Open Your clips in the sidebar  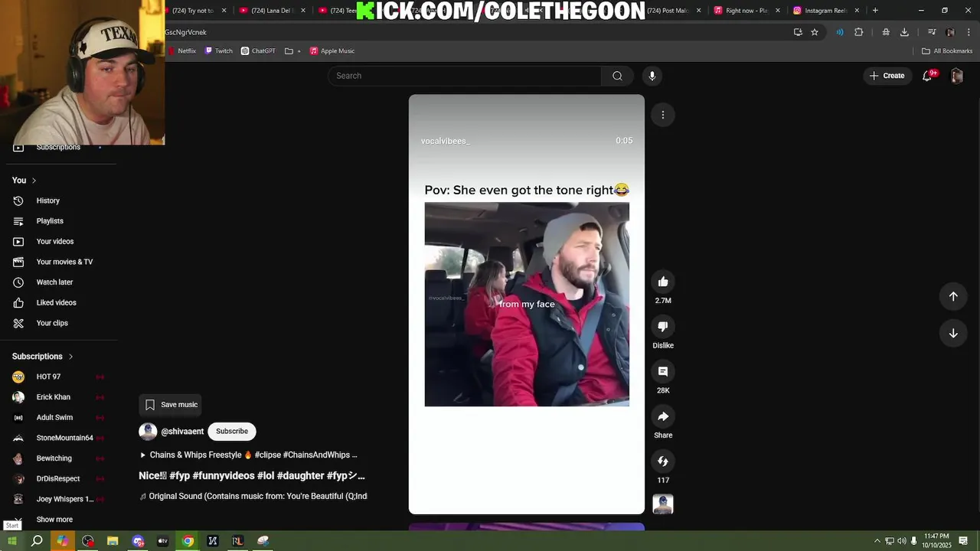click(x=52, y=323)
